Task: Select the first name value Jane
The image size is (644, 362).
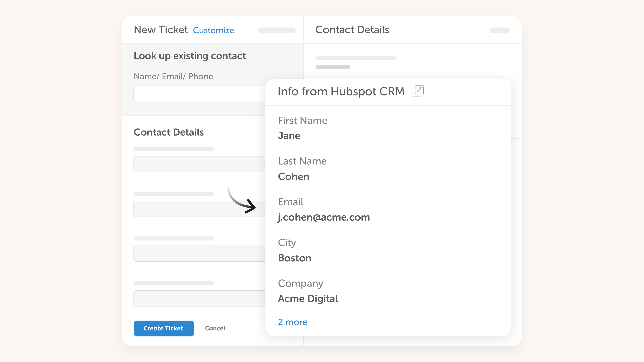Action: [x=289, y=136]
